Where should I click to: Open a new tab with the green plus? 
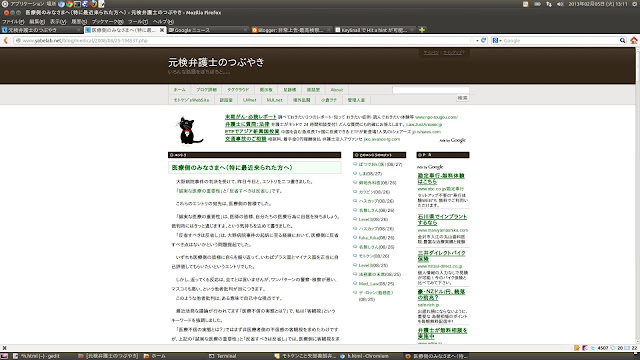point(422,30)
